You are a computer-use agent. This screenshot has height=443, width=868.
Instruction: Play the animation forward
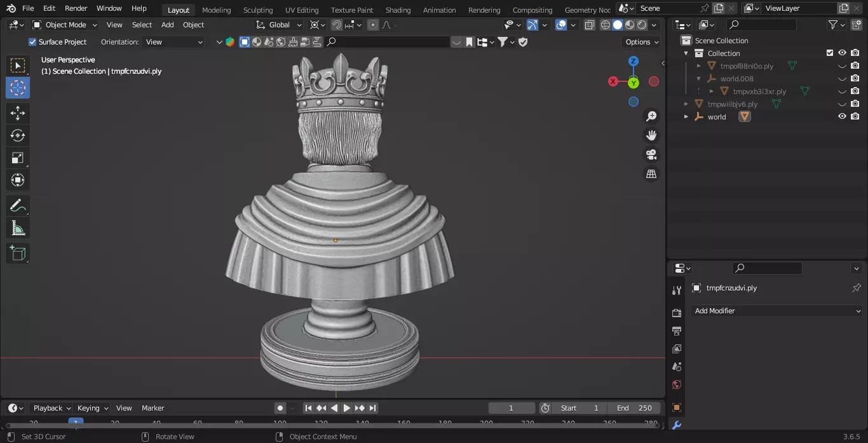point(347,408)
